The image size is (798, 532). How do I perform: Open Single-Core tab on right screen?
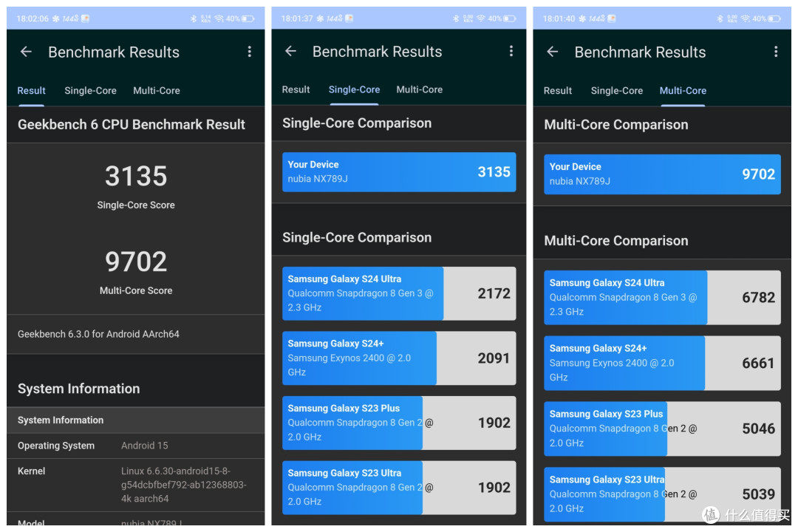pos(617,91)
